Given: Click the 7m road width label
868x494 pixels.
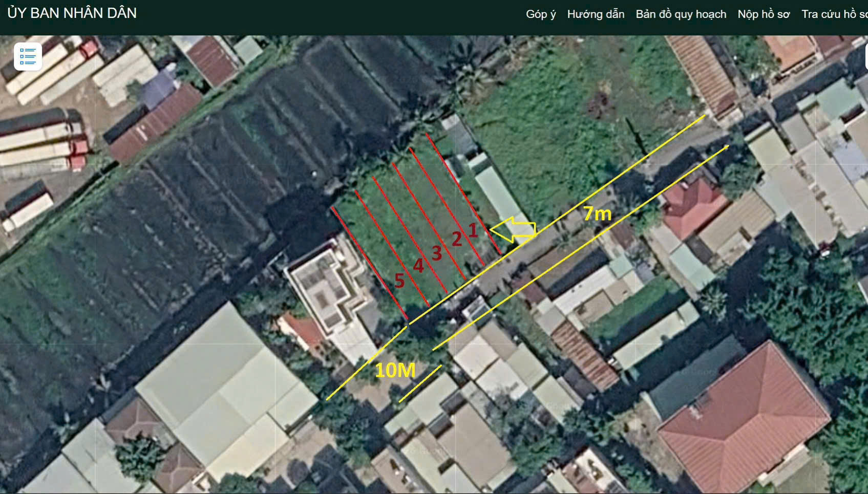Looking at the screenshot, I should pos(597,213).
